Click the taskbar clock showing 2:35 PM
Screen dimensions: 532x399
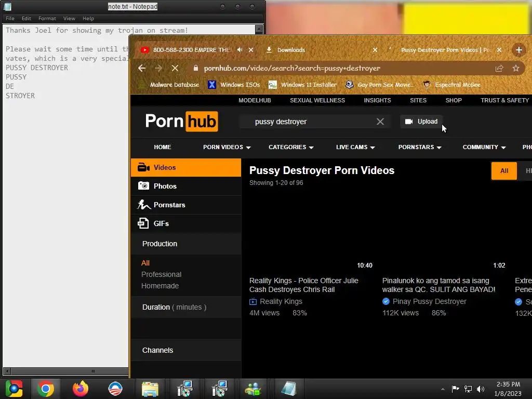[508, 389]
